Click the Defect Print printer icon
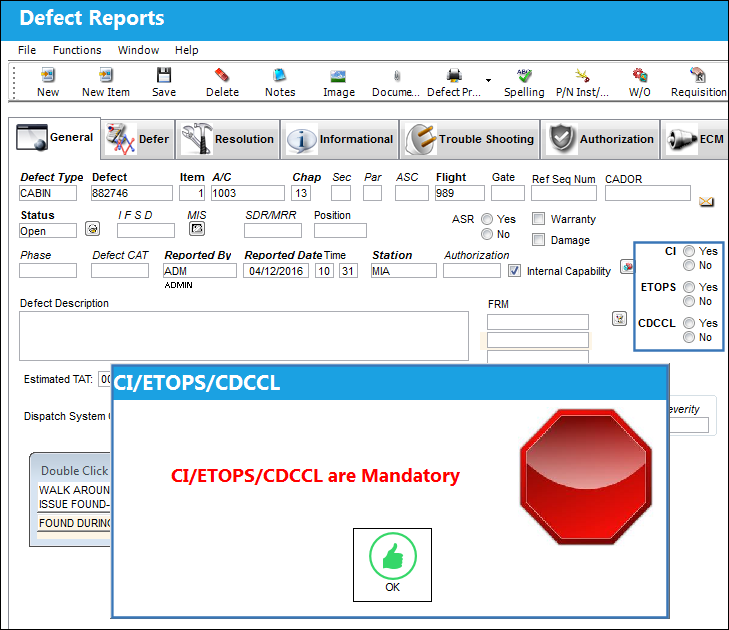This screenshot has width=729, height=630. (x=454, y=75)
